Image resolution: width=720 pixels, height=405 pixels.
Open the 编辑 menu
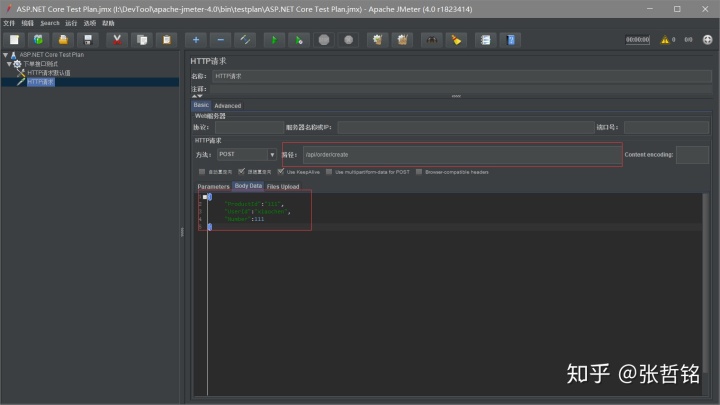28,23
